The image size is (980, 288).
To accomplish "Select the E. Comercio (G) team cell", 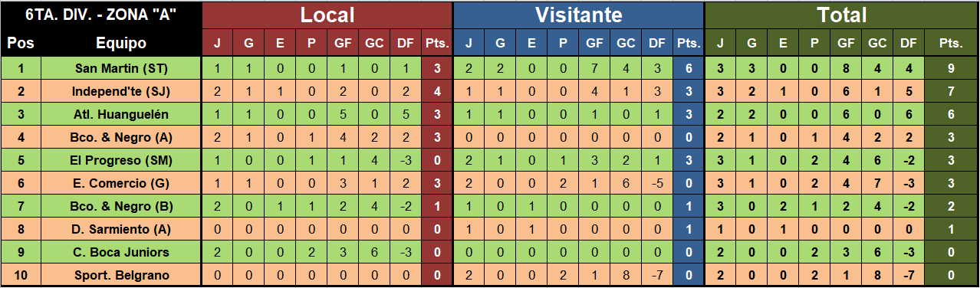I will tap(121, 183).
